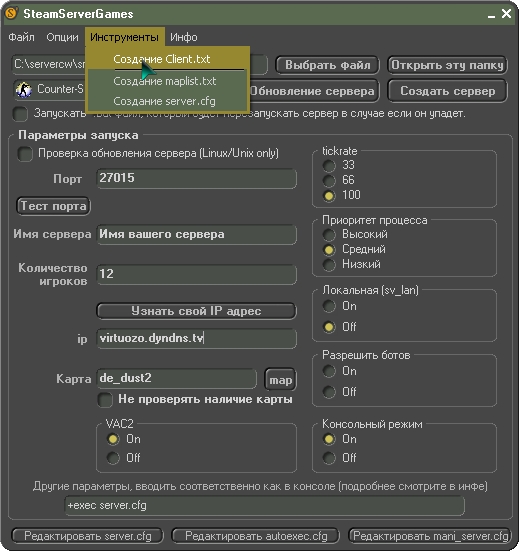The height and width of the screenshot is (551, 519).
Task: Set process priority to Низкий
Action: point(329,265)
